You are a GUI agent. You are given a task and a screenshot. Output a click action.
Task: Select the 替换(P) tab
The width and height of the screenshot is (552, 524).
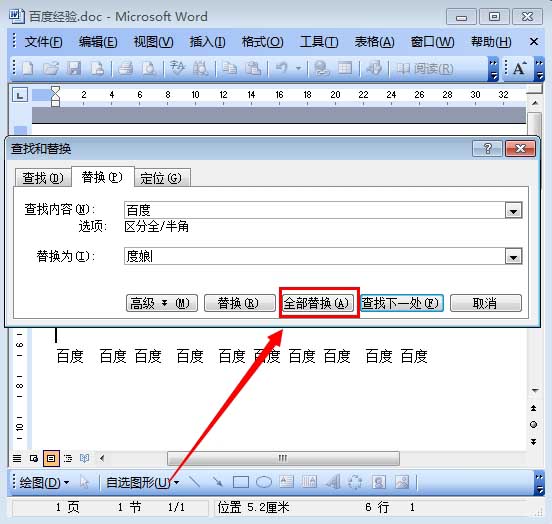[102, 177]
